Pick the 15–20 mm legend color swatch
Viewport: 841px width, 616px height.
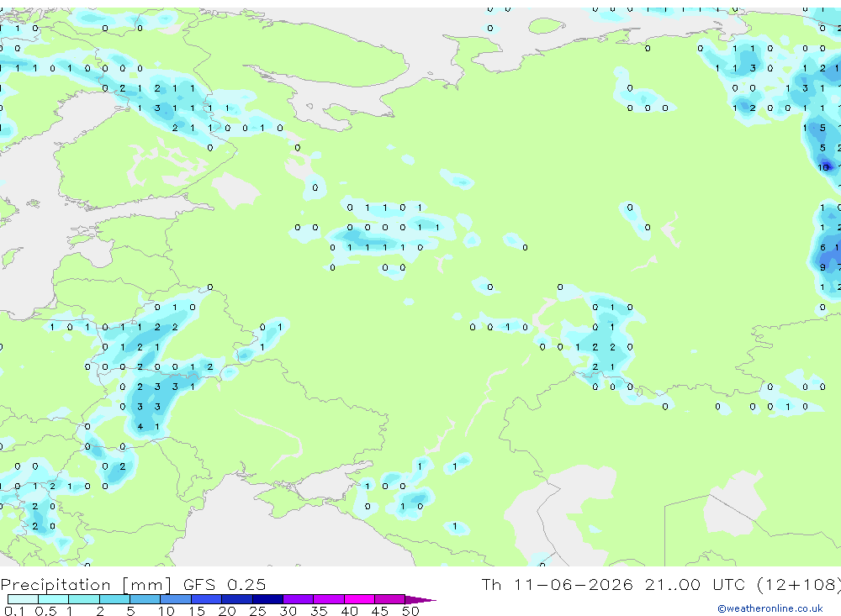tap(206, 599)
